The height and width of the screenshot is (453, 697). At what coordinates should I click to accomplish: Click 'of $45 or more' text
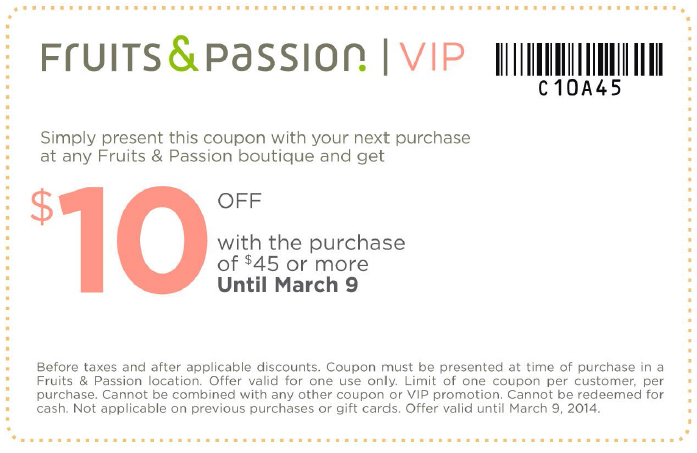(x=293, y=264)
